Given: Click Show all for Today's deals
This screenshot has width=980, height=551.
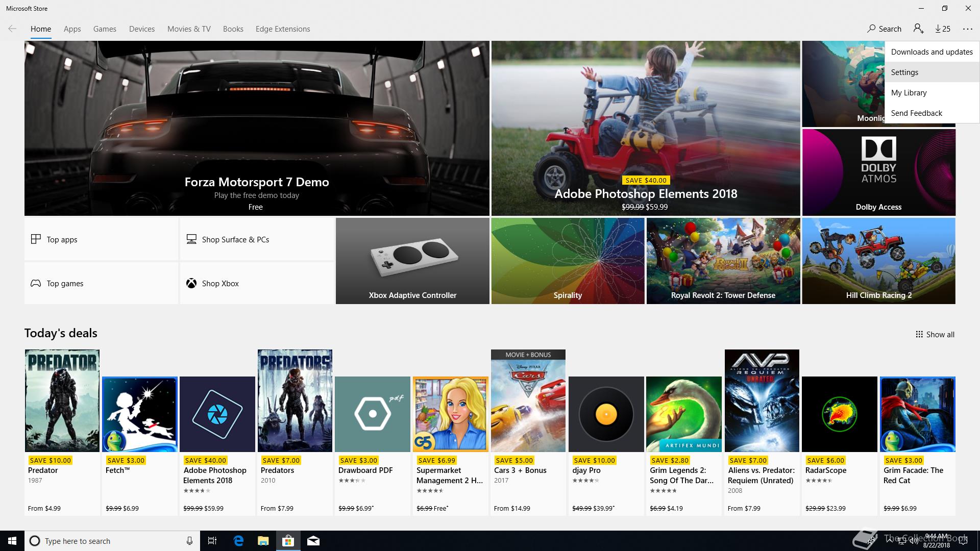Looking at the screenshot, I should coord(935,334).
